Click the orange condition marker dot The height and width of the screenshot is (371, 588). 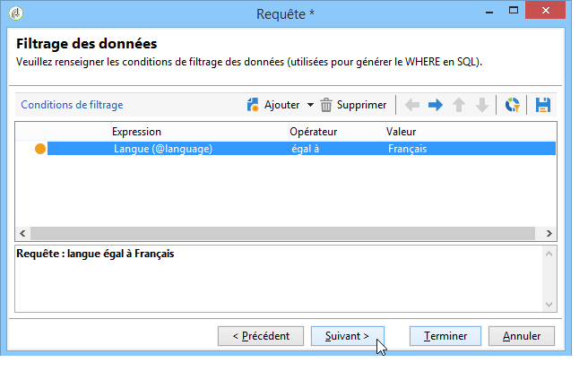(x=40, y=149)
